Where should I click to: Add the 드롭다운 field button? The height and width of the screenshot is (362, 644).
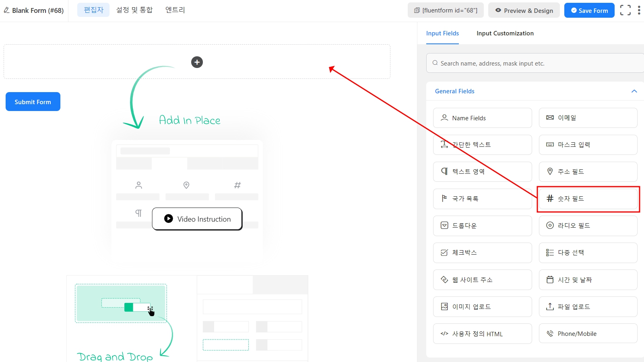[483, 226]
